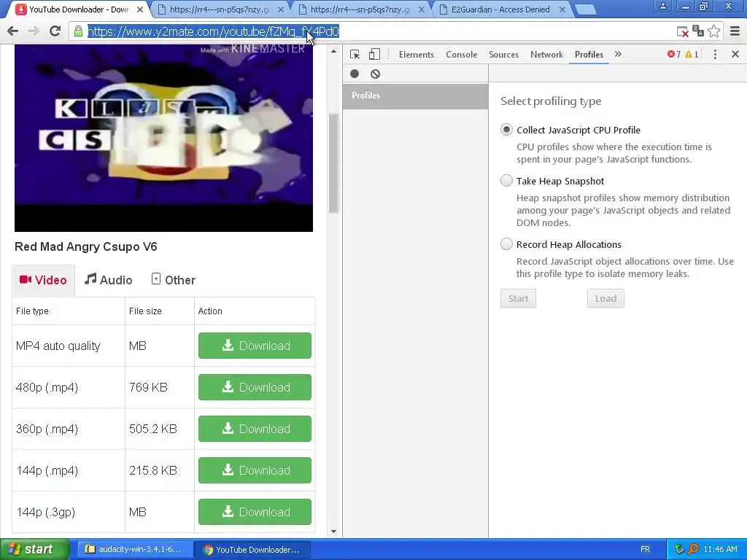This screenshot has width=747, height=560.
Task: Click the red errors count indicator
Action: point(673,54)
